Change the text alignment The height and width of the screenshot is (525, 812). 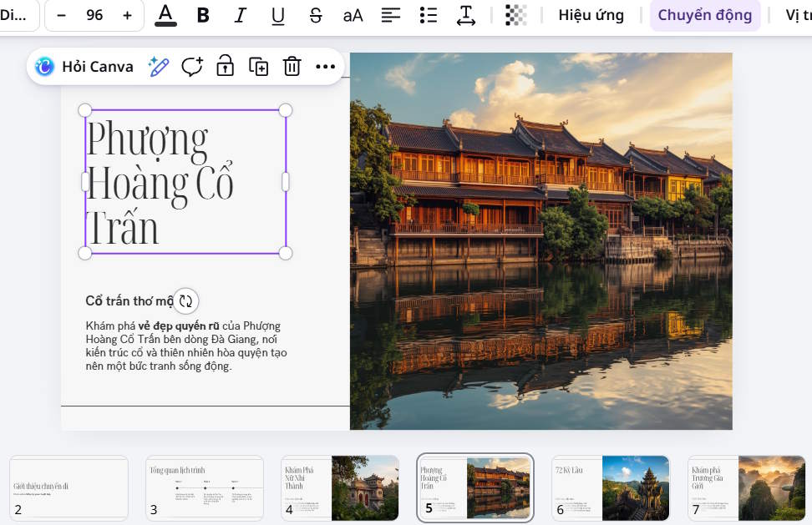coord(390,15)
